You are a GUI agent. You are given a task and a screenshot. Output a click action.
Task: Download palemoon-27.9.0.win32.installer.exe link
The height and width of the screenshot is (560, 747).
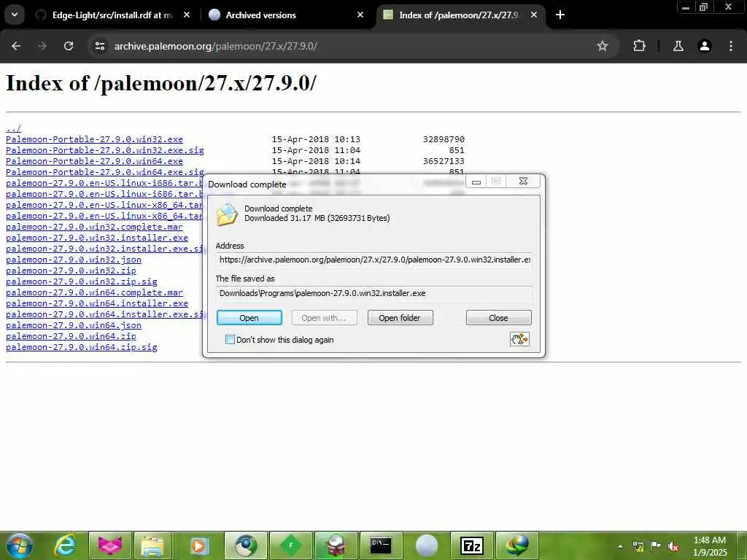(x=97, y=238)
